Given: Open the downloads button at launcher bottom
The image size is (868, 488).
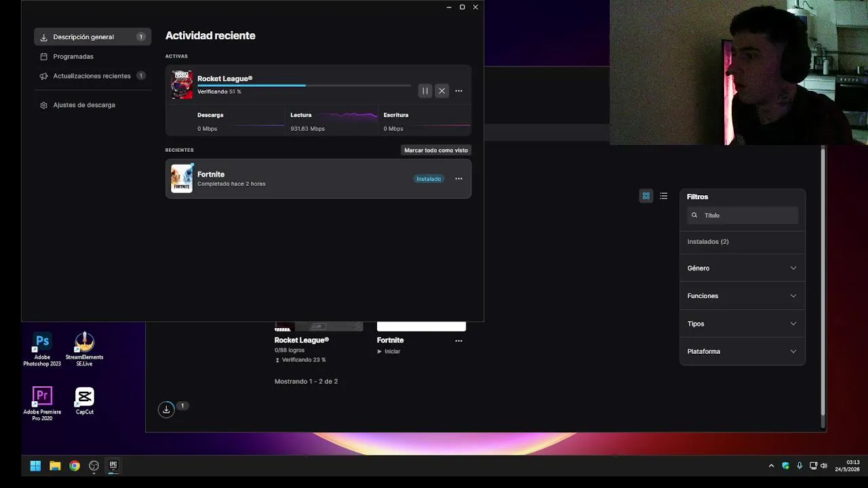Looking at the screenshot, I should coord(166,409).
